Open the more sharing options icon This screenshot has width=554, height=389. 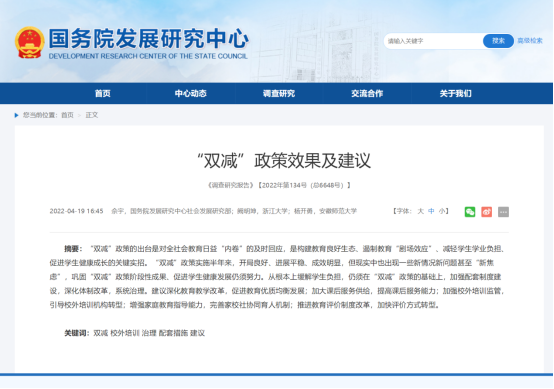pyautogui.click(x=503, y=212)
